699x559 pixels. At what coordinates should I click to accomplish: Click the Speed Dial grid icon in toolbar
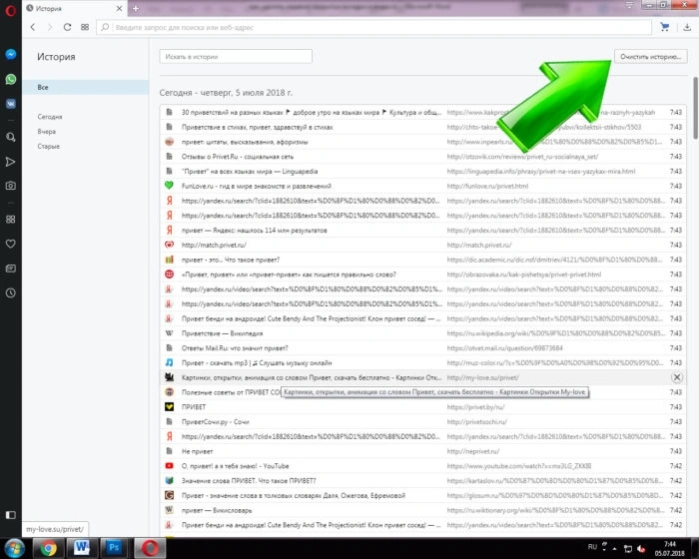(85, 27)
